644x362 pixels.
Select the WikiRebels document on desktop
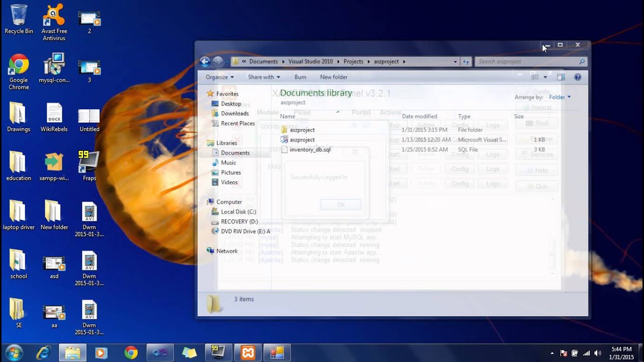(54, 117)
